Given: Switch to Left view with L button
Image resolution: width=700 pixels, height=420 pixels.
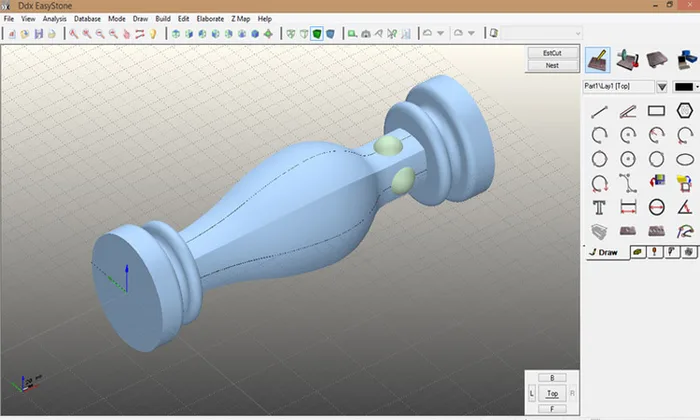Looking at the screenshot, I should click(531, 393).
